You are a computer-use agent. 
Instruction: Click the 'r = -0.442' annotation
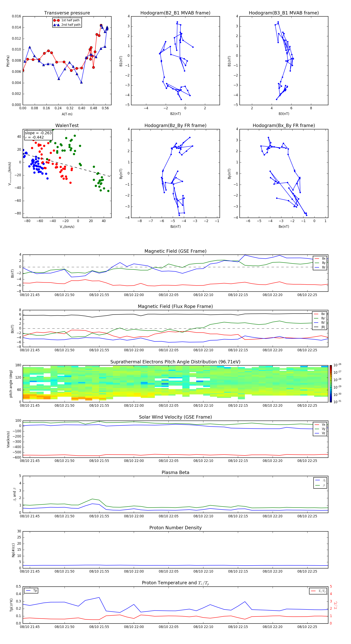coord(34,137)
